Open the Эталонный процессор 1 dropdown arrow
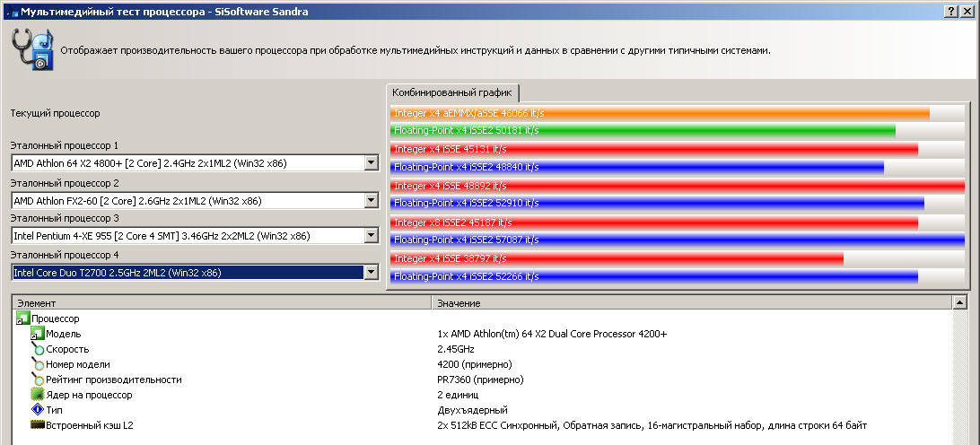The width and height of the screenshot is (980, 445). pyautogui.click(x=372, y=163)
